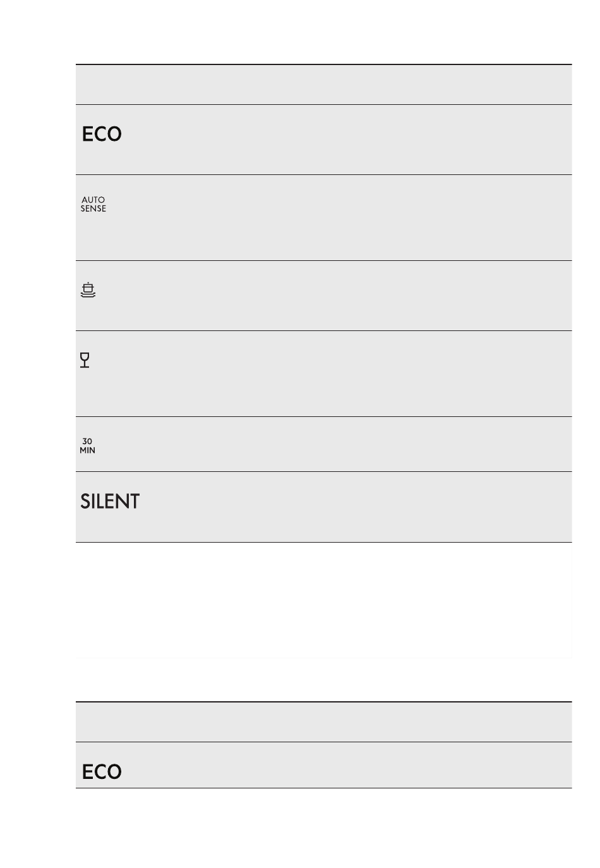Click the SILENT programme label

(x=110, y=502)
